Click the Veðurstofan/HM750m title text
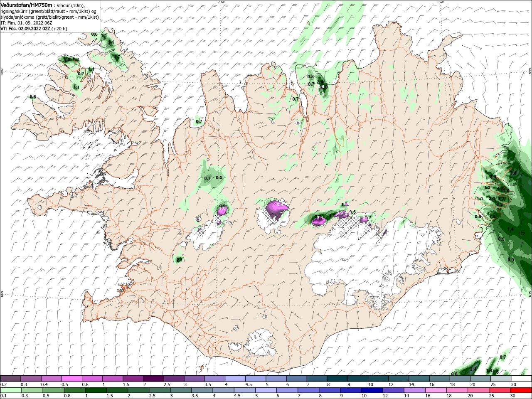Screen dimensions: 532x399 26,5
